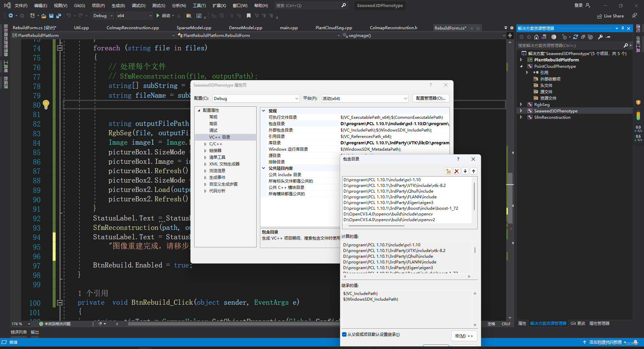Image resolution: width=644 pixels, height=349 pixels.
Task: Click the 配置管理器 button
Action: click(x=431, y=98)
